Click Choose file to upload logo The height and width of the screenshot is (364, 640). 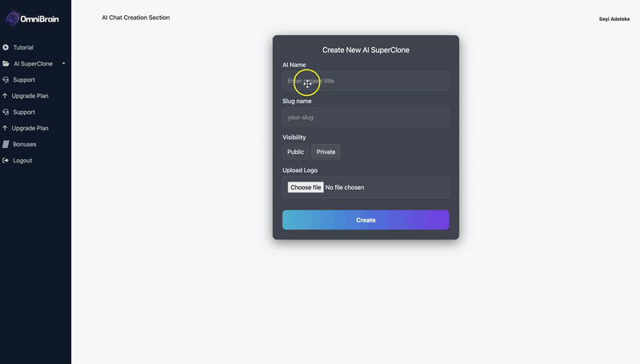tap(306, 187)
